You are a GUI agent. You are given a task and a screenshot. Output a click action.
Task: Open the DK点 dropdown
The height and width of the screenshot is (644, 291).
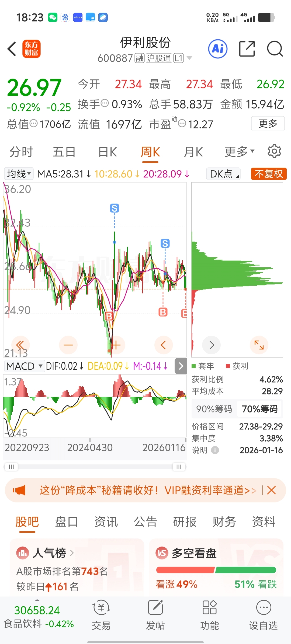coord(223,174)
